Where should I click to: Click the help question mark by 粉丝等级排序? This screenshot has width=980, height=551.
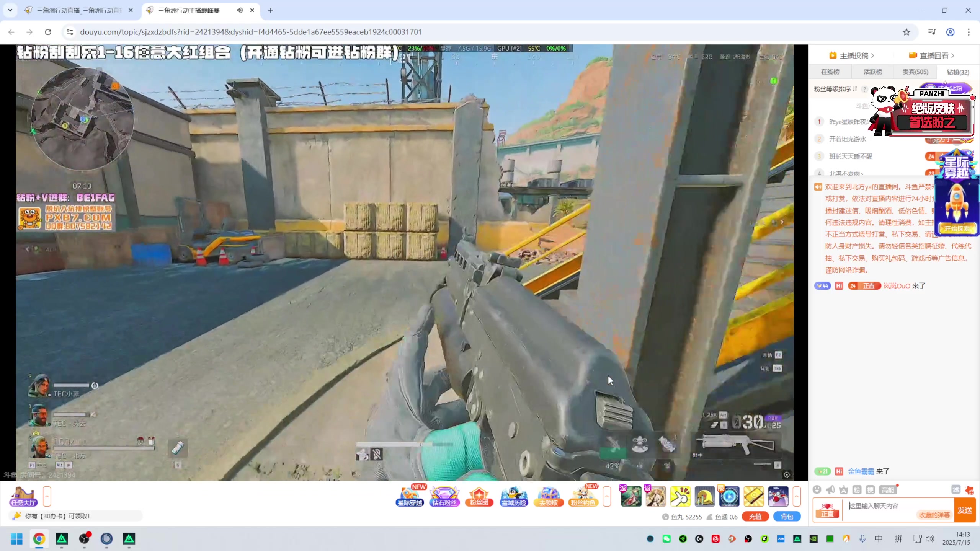(x=864, y=90)
